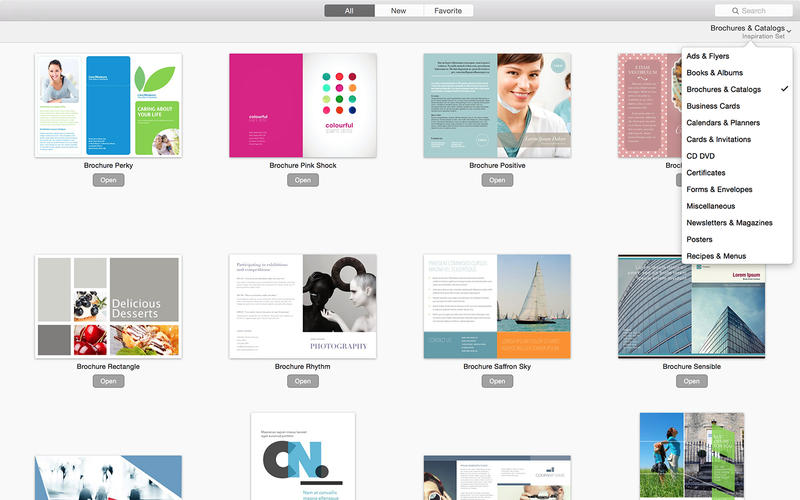Switch to the New tab

coord(398,11)
